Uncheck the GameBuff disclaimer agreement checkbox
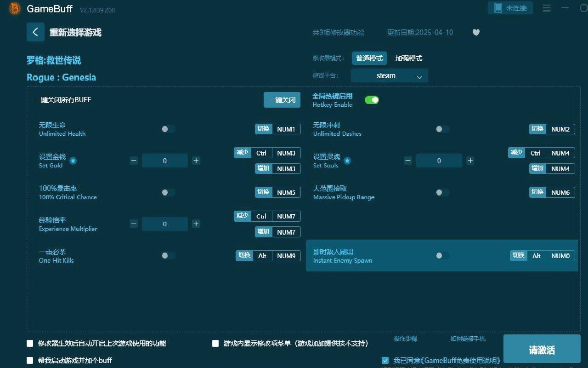Viewport: 588px width, 368px height. coord(385,360)
